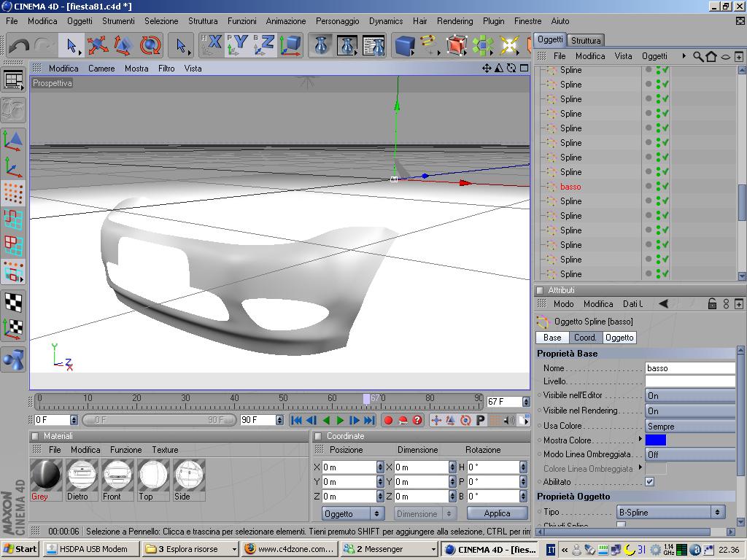Toggle the green check on first Spline row
Viewport: 747px width, 560px height.
click(x=665, y=70)
